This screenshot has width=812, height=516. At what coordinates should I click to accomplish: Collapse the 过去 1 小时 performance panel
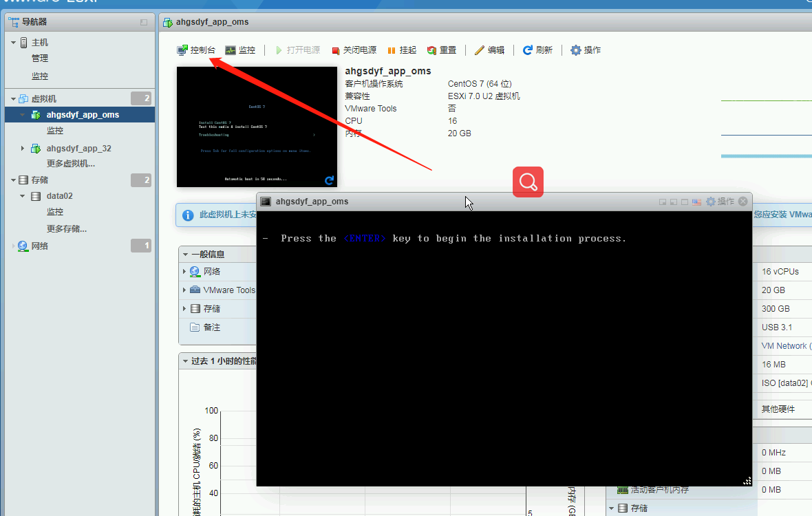185,361
